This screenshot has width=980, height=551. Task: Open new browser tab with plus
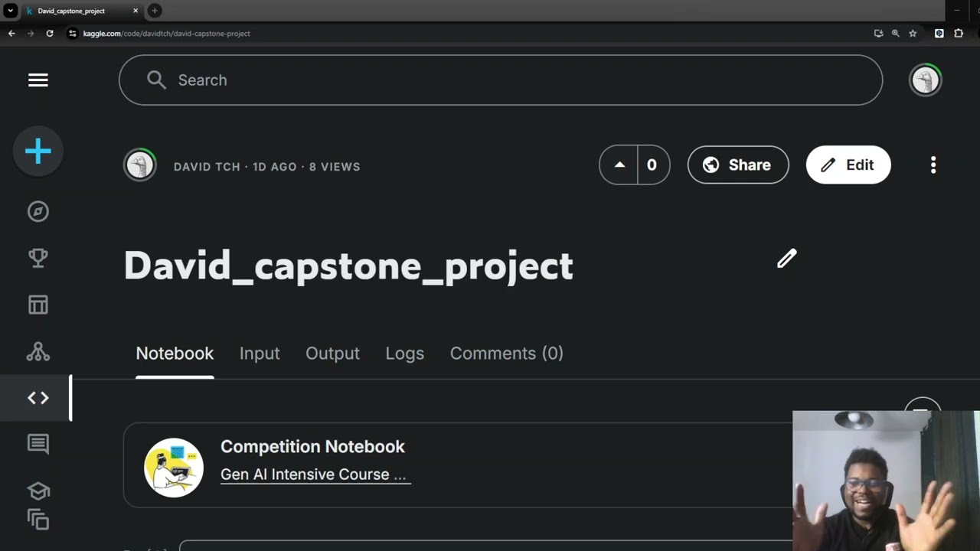click(x=154, y=11)
